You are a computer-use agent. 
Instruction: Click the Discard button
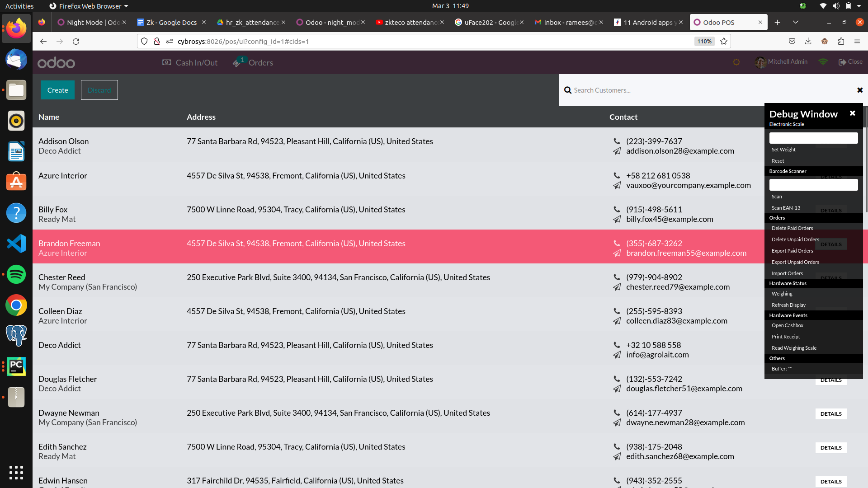(99, 90)
